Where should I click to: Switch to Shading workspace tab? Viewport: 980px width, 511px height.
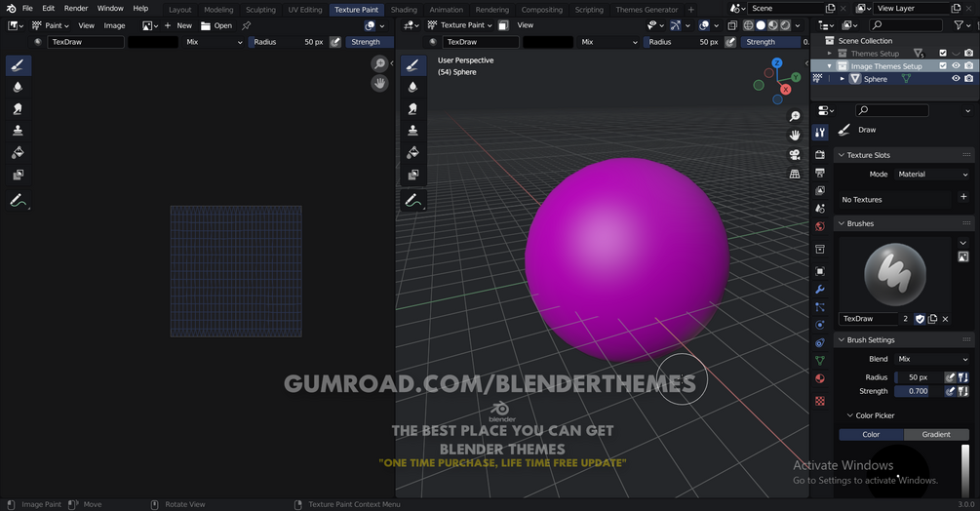click(404, 10)
